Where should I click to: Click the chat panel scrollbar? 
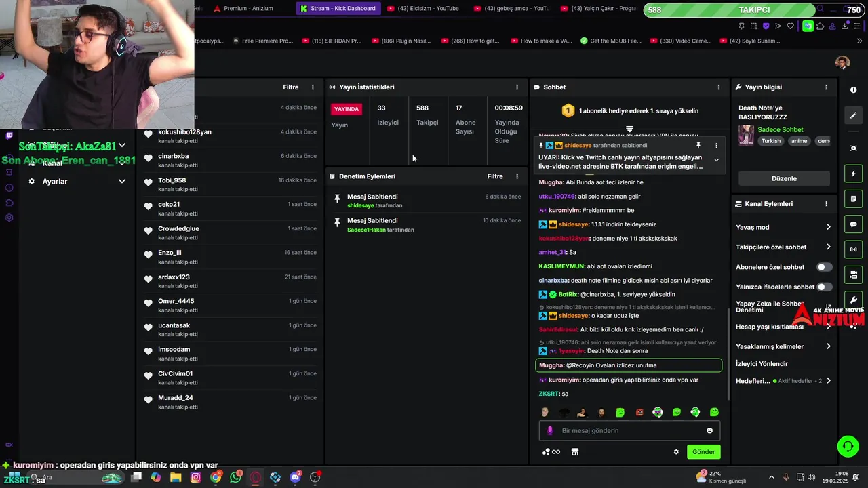point(728,354)
